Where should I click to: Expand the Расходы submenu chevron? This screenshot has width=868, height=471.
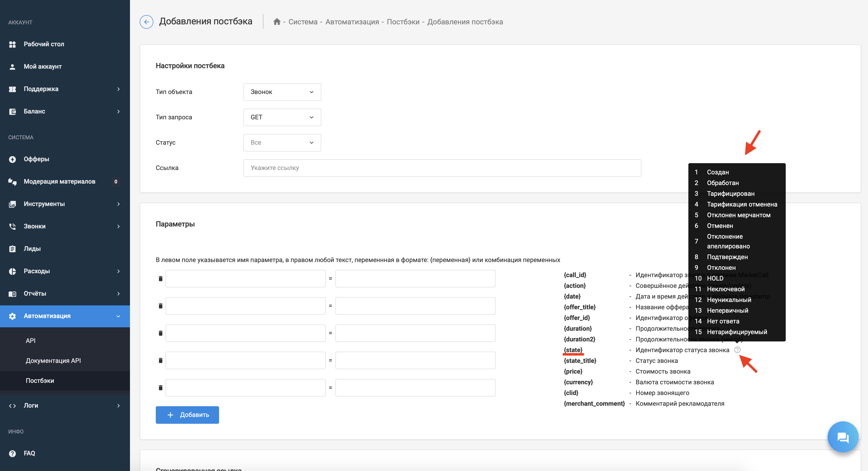[118, 271]
